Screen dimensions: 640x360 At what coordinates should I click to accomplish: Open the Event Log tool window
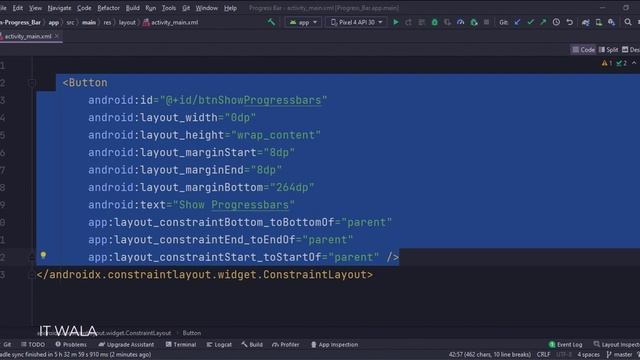point(566,344)
